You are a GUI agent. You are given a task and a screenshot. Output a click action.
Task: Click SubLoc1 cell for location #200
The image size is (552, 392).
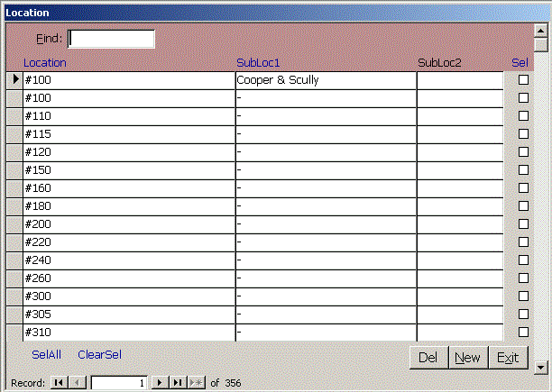(325, 224)
